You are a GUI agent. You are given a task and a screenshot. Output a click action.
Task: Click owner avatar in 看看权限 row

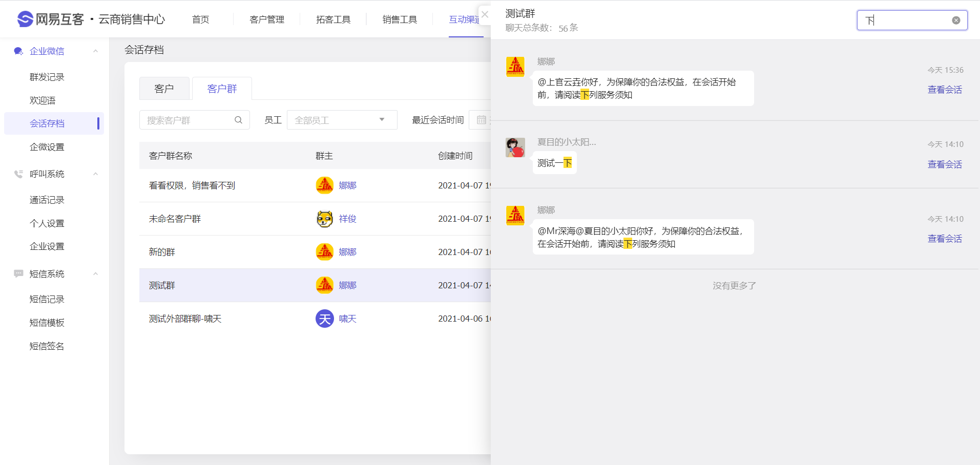pos(325,185)
